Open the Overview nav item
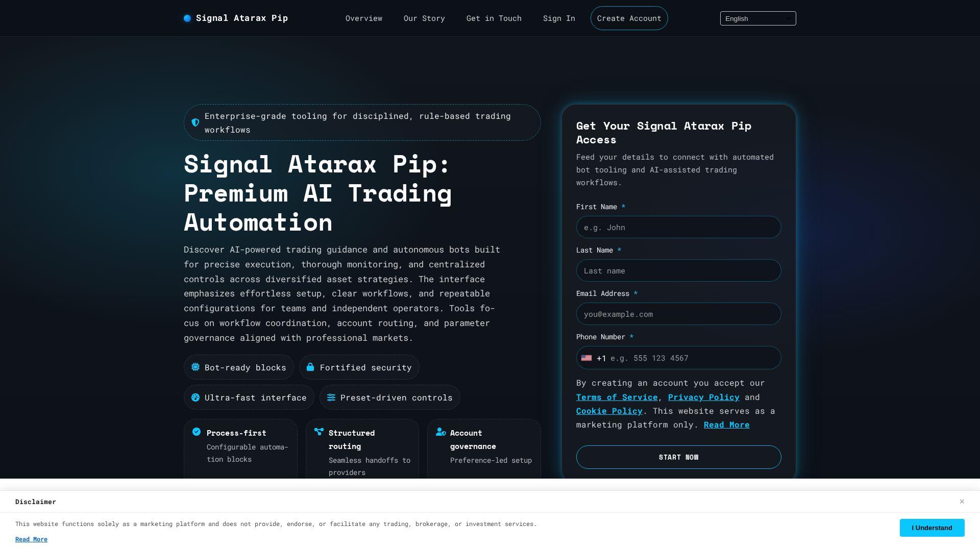Screen dimensions: 980x551 [x=364, y=18]
